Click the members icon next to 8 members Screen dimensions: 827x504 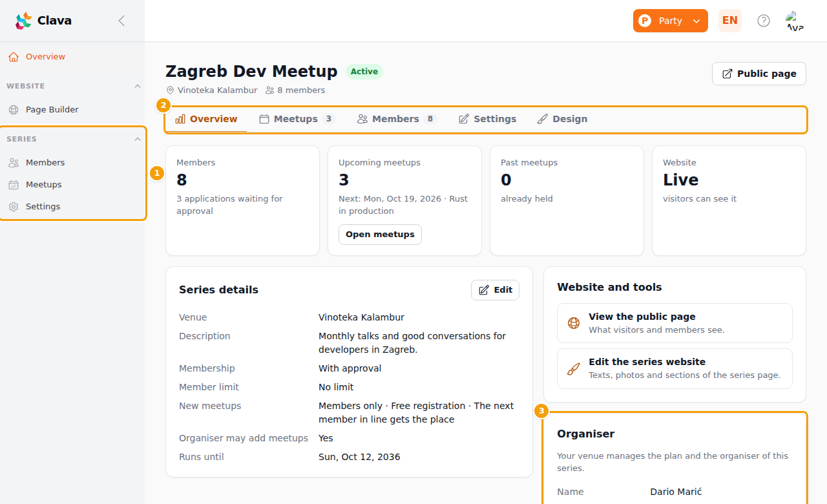(x=270, y=90)
